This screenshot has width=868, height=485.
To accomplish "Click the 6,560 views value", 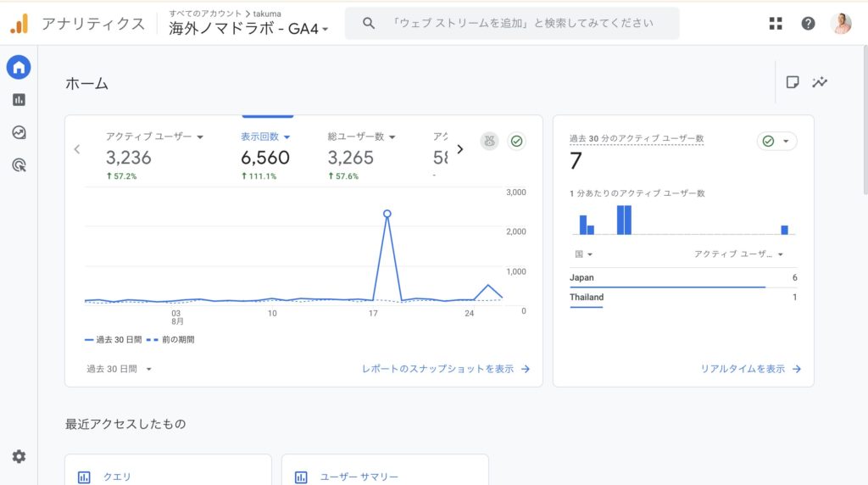I will point(265,158).
